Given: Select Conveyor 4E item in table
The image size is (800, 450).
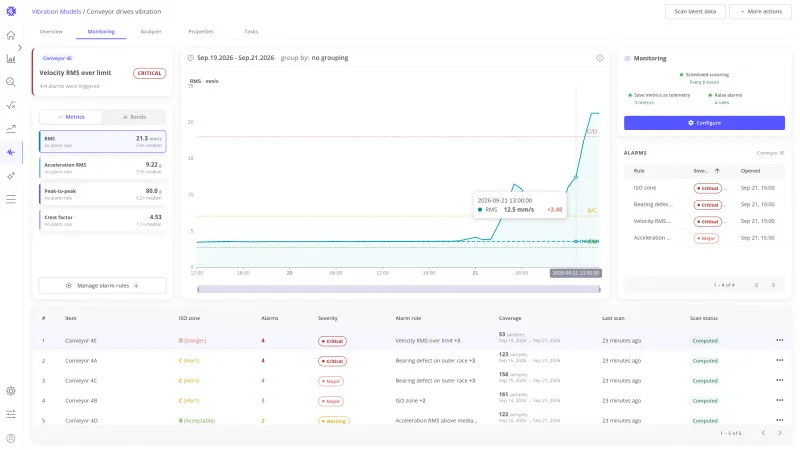Looking at the screenshot, I should click(x=81, y=340).
